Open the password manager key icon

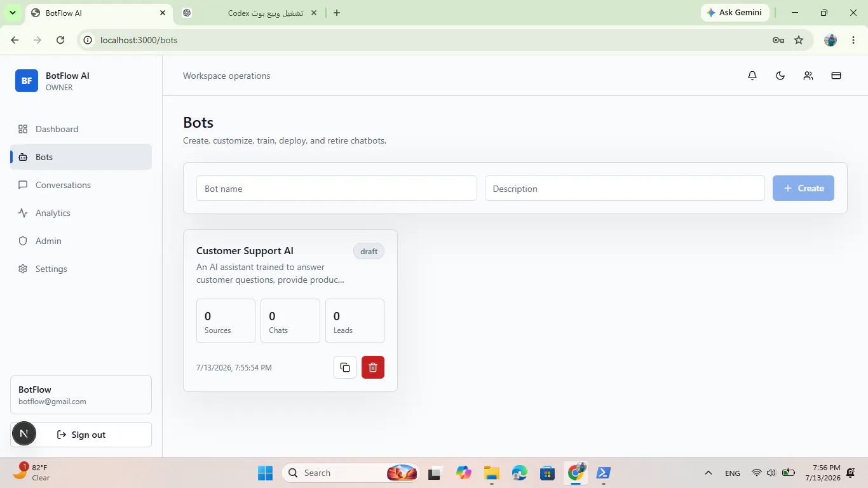[778, 40]
